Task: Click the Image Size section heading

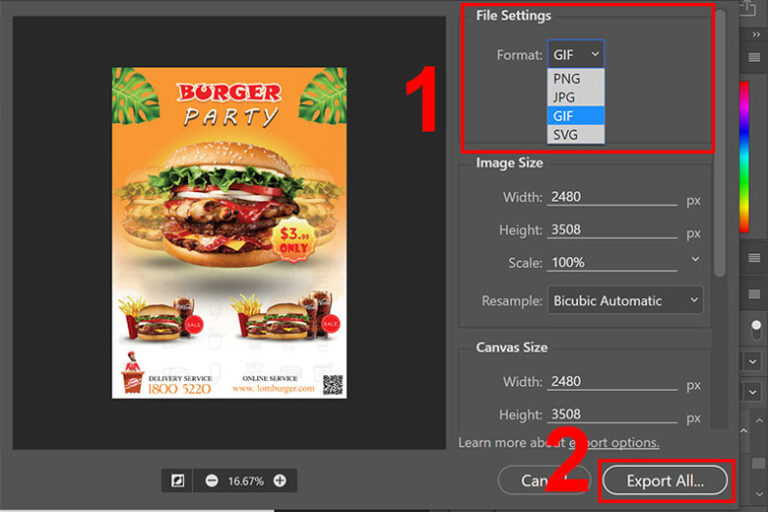Action: point(509,163)
